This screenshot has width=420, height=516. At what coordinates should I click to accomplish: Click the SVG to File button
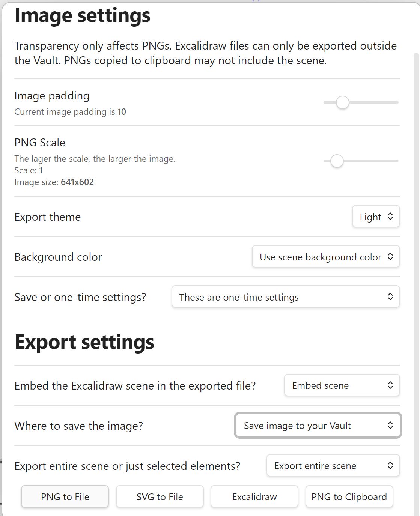click(x=160, y=496)
